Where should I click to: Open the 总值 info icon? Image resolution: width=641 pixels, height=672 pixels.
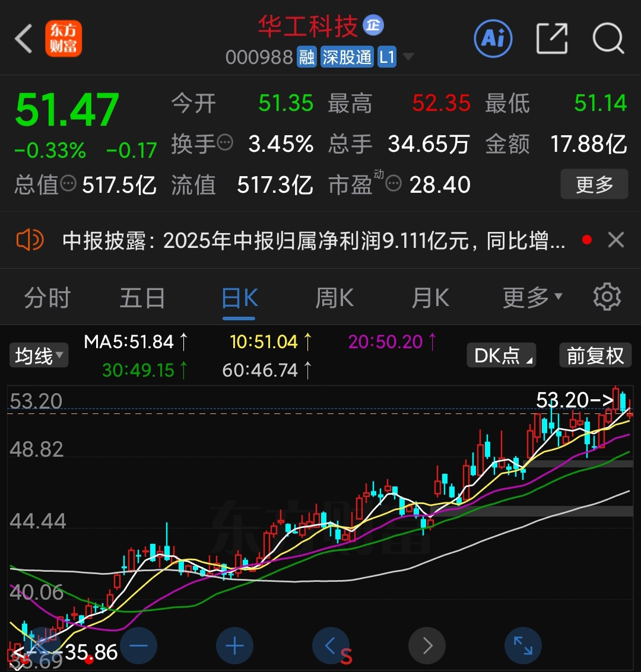point(68,184)
